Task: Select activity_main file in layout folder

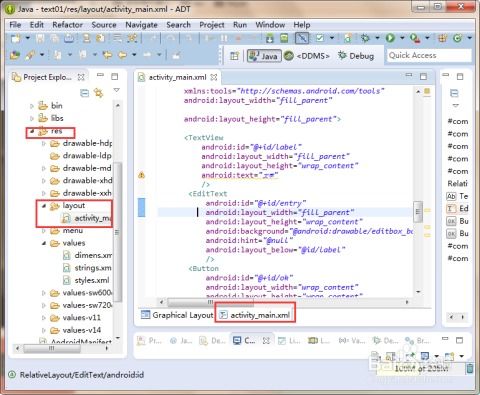Action: pyautogui.click(x=87, y=218)
